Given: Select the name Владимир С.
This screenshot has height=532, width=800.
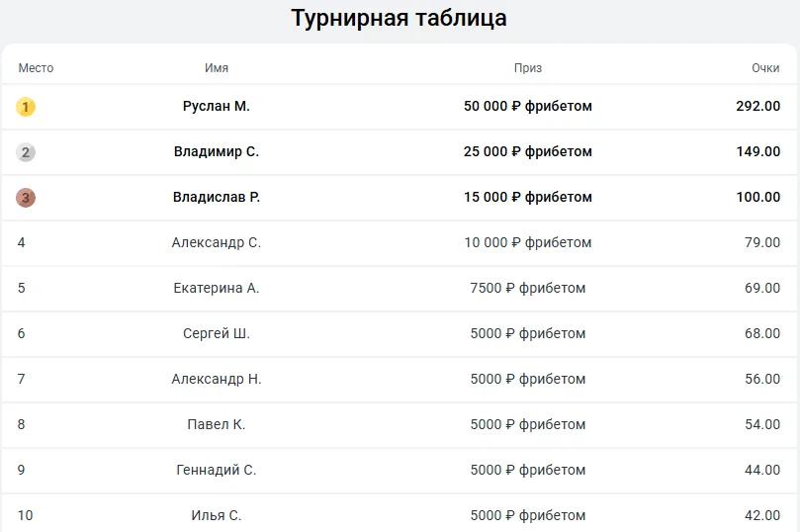Looking at the screenshot, I should [x=217, y=151].
